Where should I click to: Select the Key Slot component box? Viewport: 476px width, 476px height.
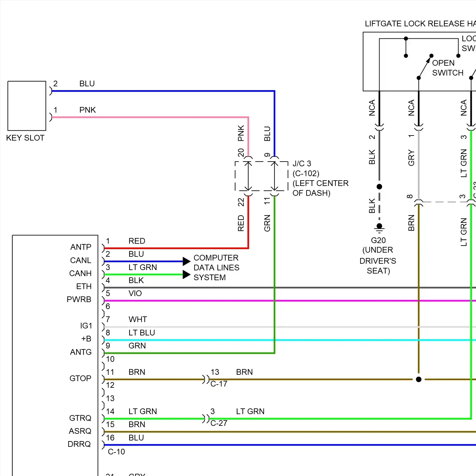[27, 106]
